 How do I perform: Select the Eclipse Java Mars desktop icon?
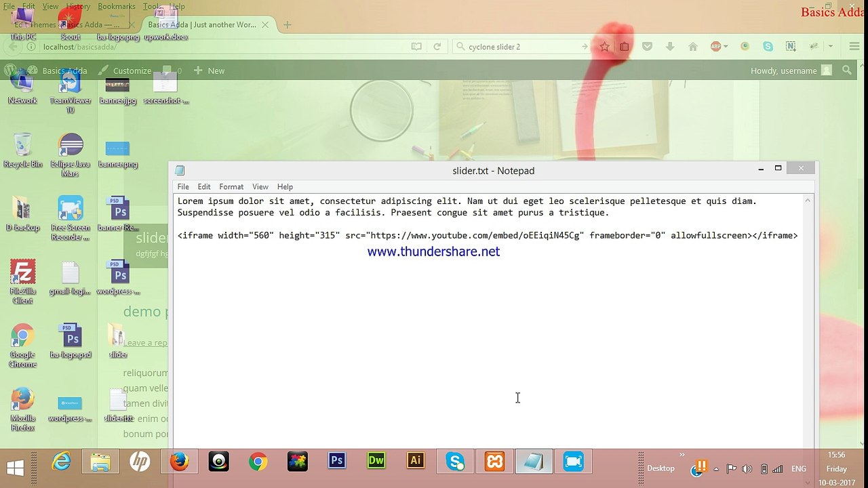[71, 155]
